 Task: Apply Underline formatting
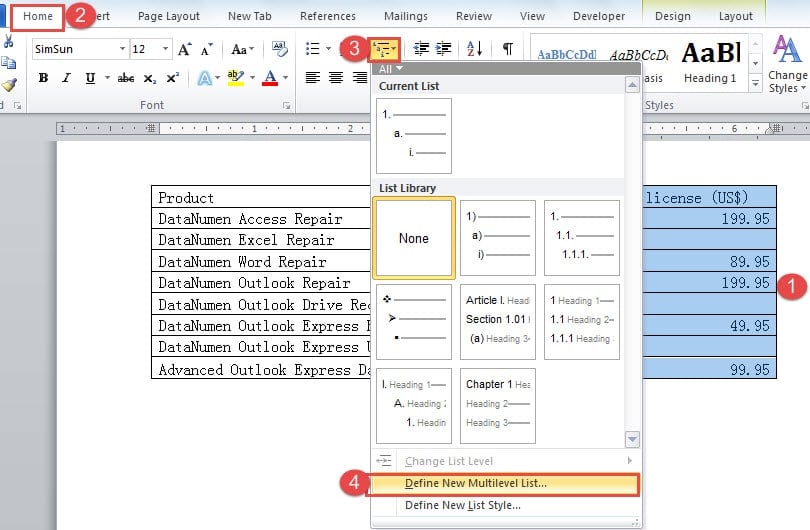click(x=90, y=78)
